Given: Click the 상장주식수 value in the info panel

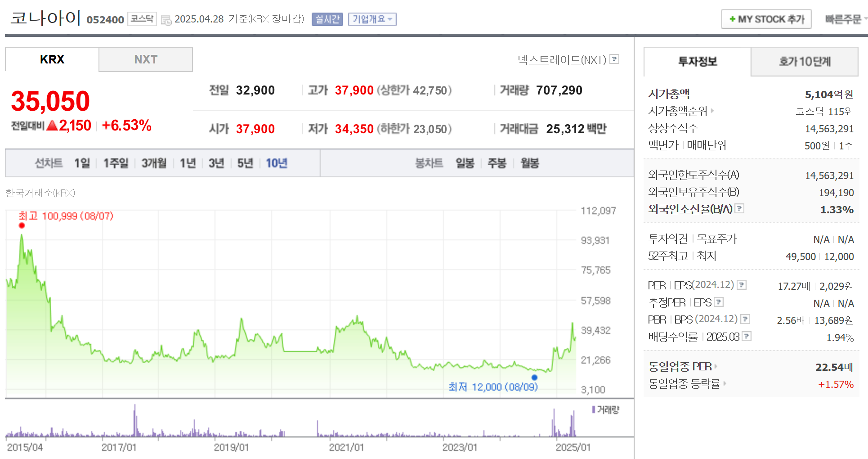Looking at the screenshot, I should coord(829,129).
